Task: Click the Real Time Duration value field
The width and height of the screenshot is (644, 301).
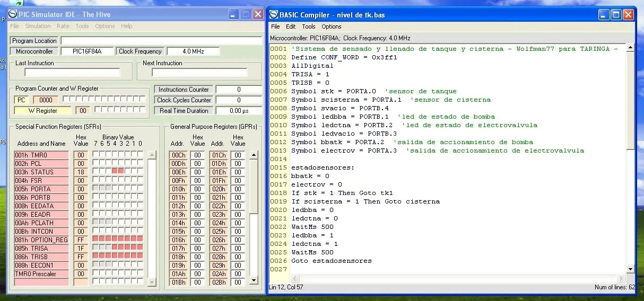Action: pyautogui.click(x=239, y=111)
